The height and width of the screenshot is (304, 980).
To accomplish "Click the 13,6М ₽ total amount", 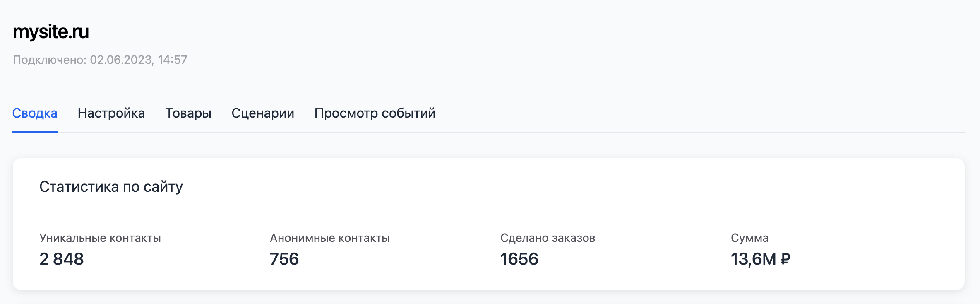I will click(x=760, y=259).
